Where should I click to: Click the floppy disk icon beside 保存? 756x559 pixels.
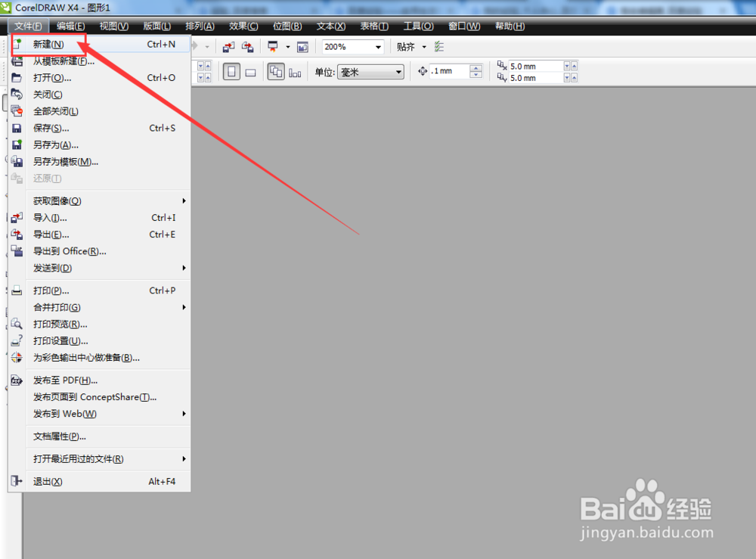coord(17,129)
